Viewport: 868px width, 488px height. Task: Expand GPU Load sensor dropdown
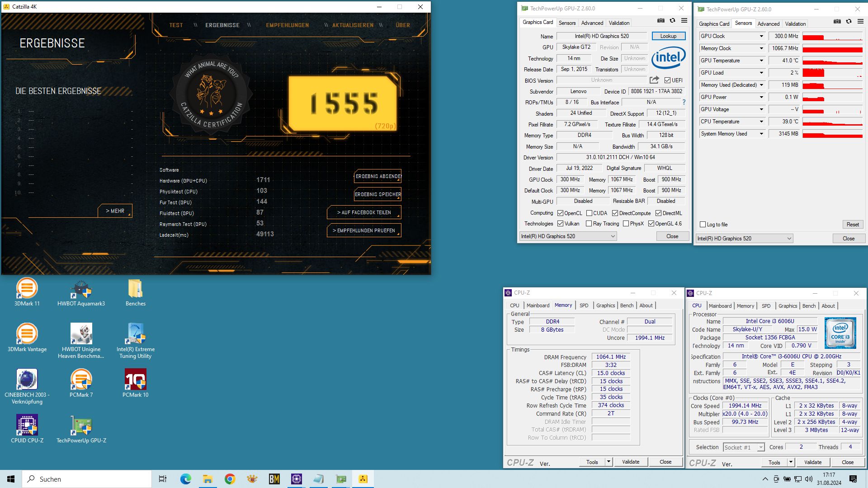tap(761, 73)
